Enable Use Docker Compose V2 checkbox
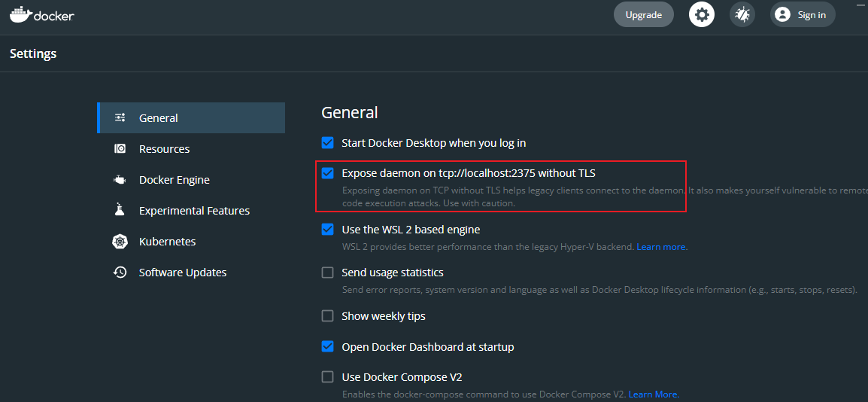The height and width of the screenshot is (402, 868). 328,377
